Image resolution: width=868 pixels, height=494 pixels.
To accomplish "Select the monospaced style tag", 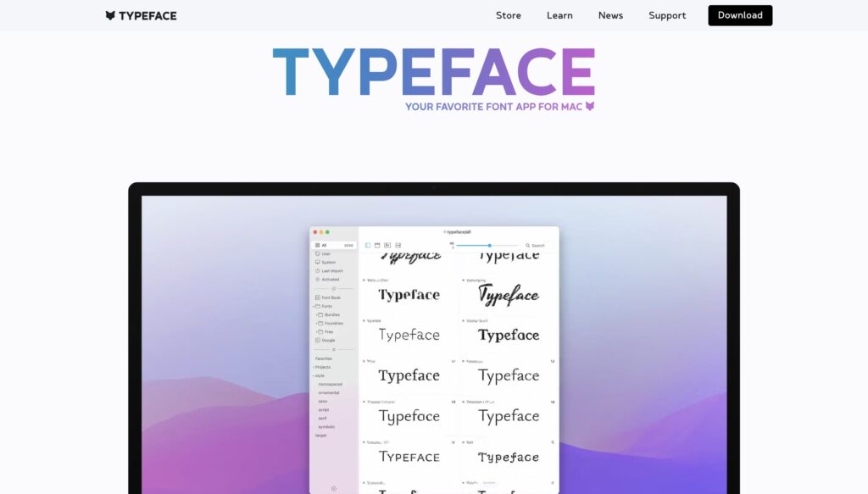I will [x=330, y=384].
